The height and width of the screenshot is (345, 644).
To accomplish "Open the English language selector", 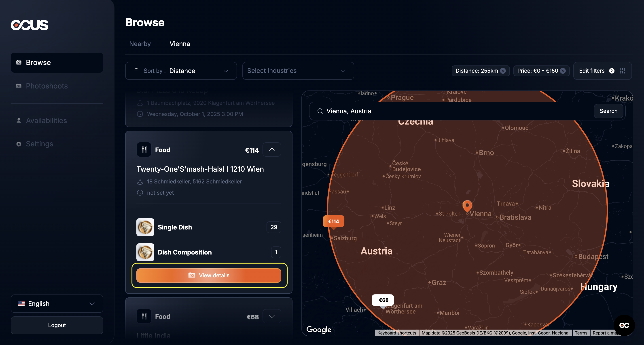I will 57,303.
